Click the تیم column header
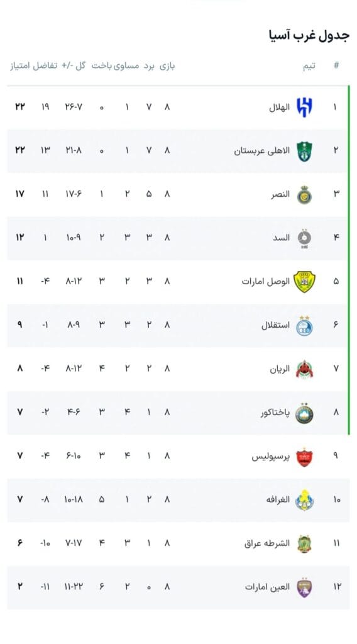The height and width of the screenshot is (644, 357). pyautogui.click(x=309, y=65)
